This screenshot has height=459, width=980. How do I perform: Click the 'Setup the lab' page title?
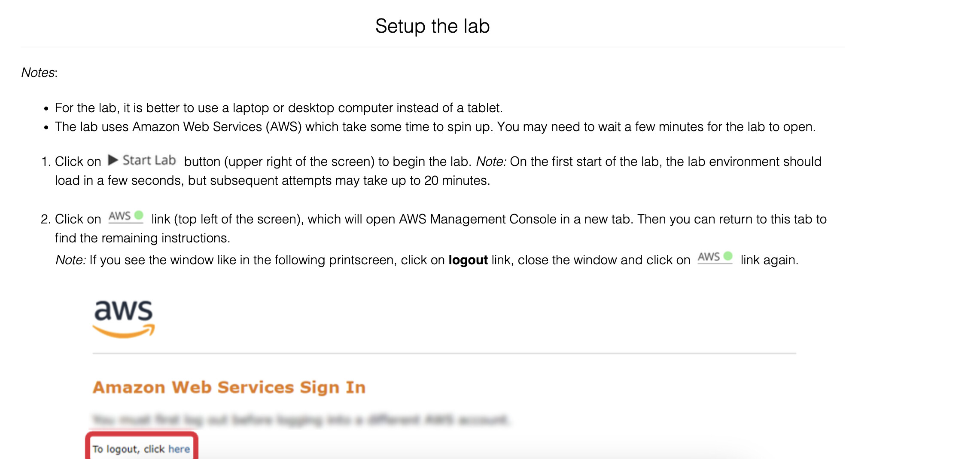[x=432, y=26]
